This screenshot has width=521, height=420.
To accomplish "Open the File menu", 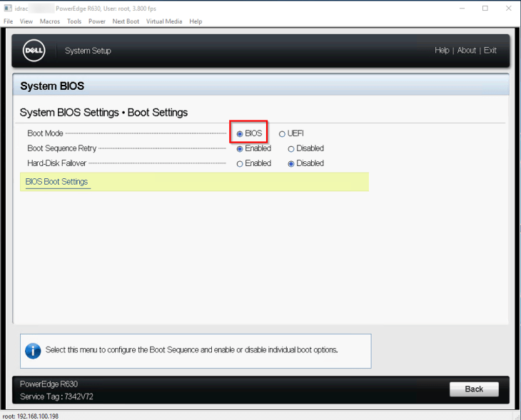I will (x=9, y=21).
